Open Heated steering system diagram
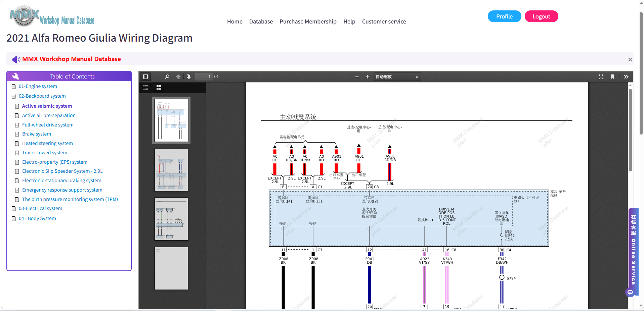Image resolution: width=644 pixels, height=311 pixels. click(x=47, y=143)
